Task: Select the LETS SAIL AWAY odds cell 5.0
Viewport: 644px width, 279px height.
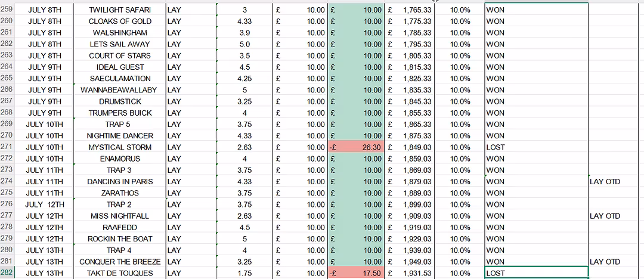Action: click(244, 44)
